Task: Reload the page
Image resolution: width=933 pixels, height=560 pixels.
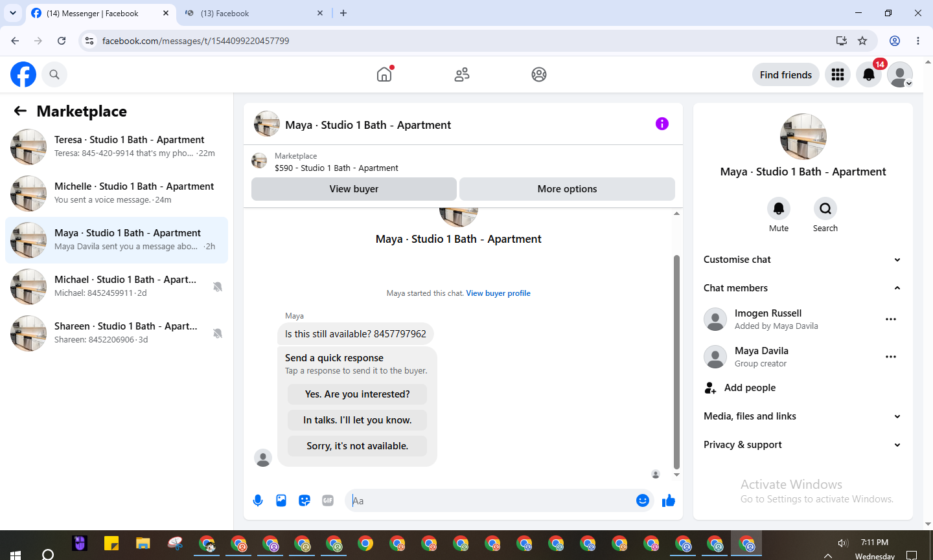Action: [62, 41]
